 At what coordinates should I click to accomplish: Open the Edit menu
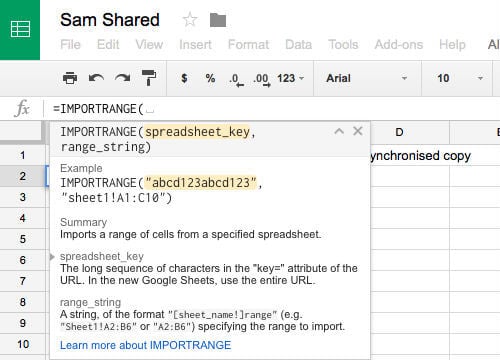click(x=108, y=44)
